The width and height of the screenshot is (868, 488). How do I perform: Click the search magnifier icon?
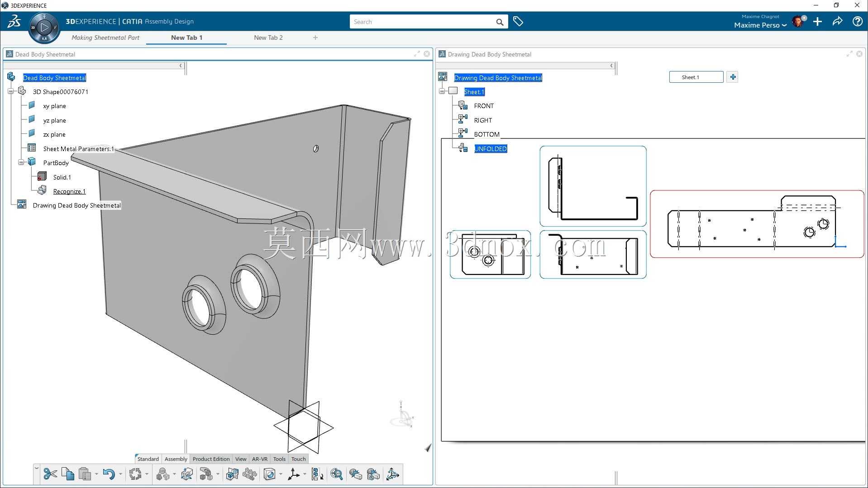coord(500,22)
